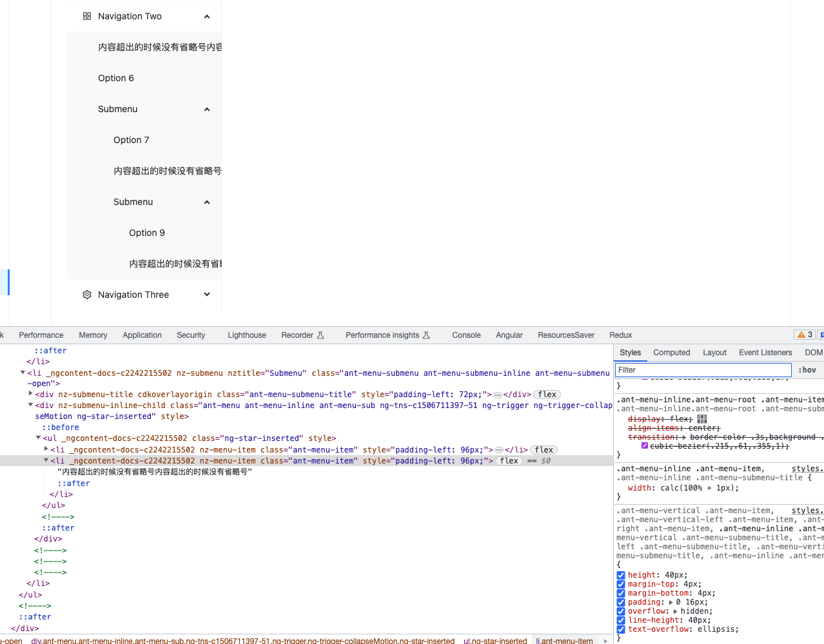Open the :hov pseudo-state panel
The width and height of the screenshot is (824, 644).
pos(807,369)
